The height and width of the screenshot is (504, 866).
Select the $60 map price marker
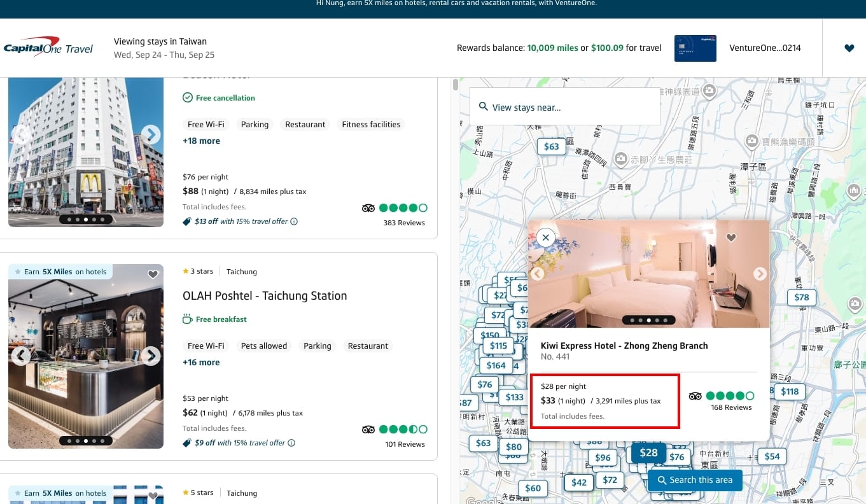[533, 488]
